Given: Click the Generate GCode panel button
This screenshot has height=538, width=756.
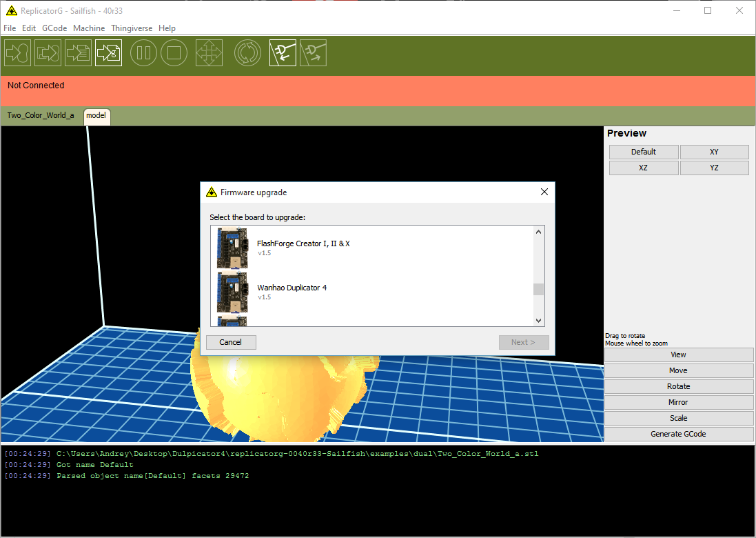Looking at the screenshot, I should 678,435.
